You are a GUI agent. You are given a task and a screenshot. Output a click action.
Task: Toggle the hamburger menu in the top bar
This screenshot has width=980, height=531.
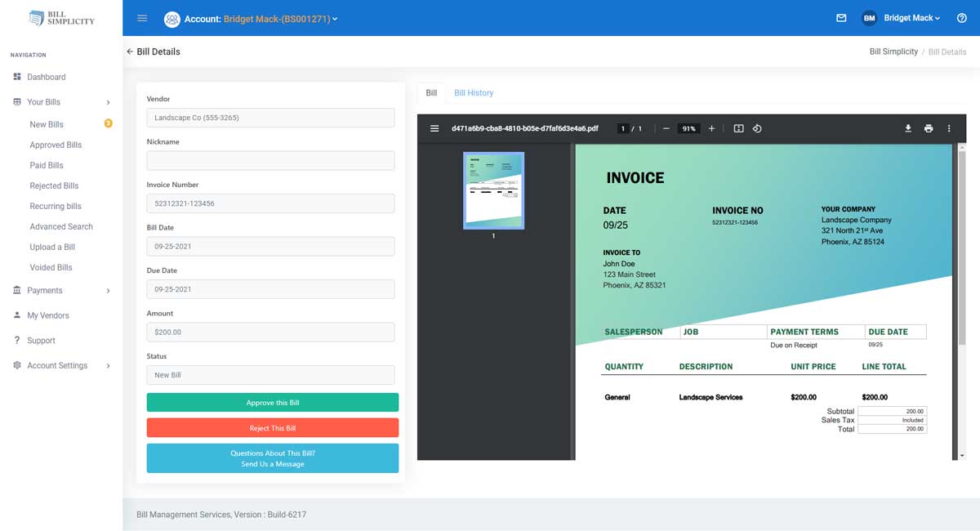pyautogui.click(x=142, y=18)
